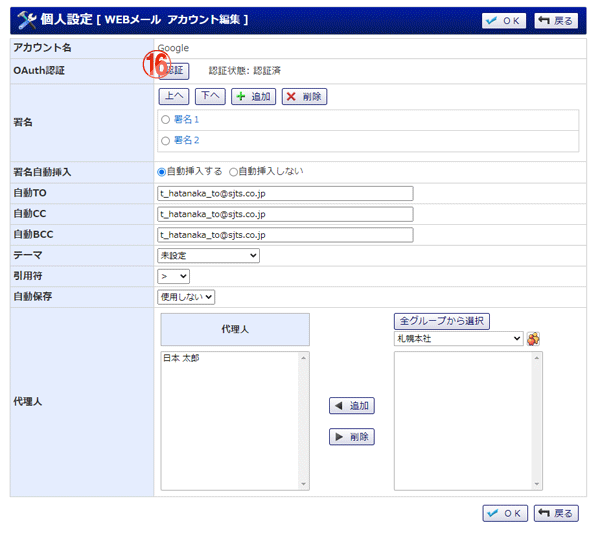Click the 認証状態: 認証済 status text
This screenshot has width=600, height=534.
pyautogui.click(x=245, y=71)
